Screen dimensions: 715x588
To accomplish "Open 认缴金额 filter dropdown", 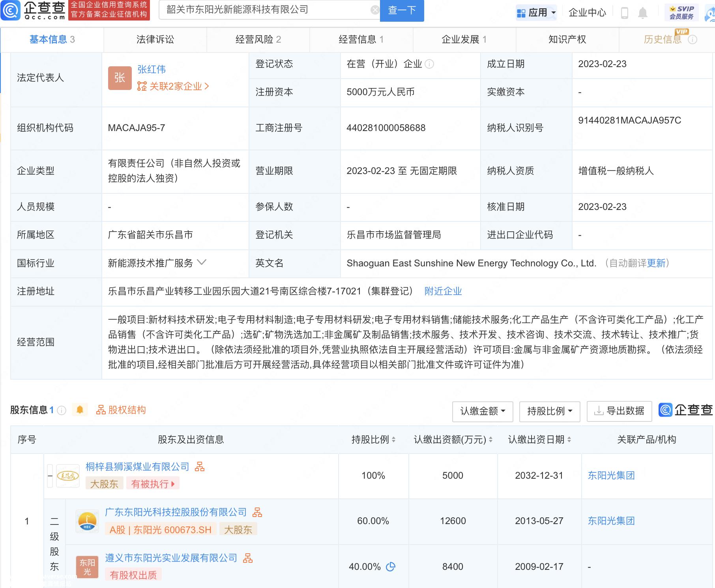I will click(x=483, y=411).
